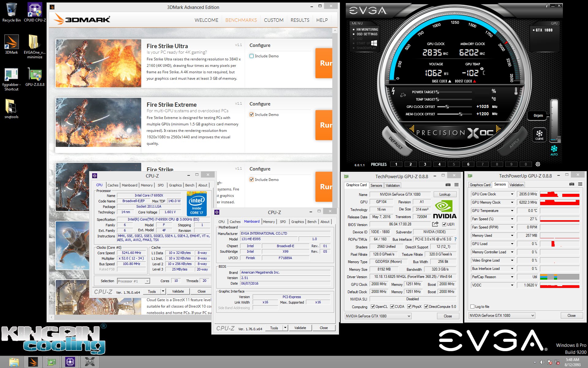Open the Memory tab in CPU-Z

[146, 185]
